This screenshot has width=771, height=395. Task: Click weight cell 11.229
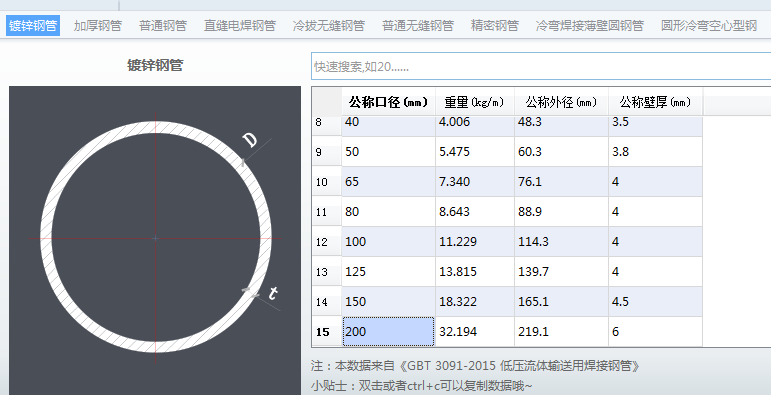pyautogui.click(x=474, y=242)
